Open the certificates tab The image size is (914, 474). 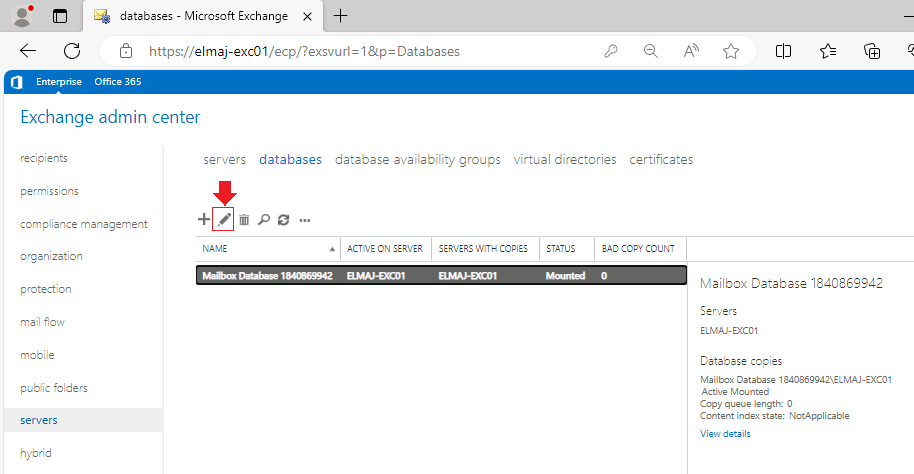661,159
